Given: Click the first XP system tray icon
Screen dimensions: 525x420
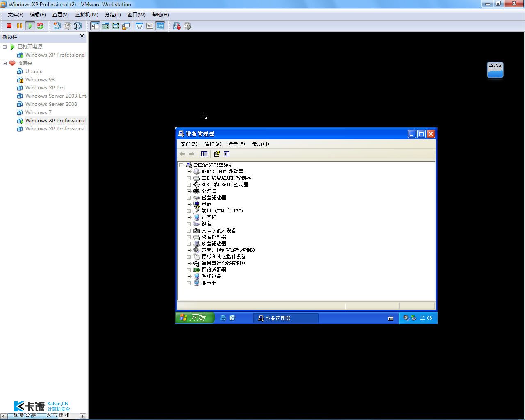Looking at the screenshot, I should pyautogui.click(x=406, y=318).
